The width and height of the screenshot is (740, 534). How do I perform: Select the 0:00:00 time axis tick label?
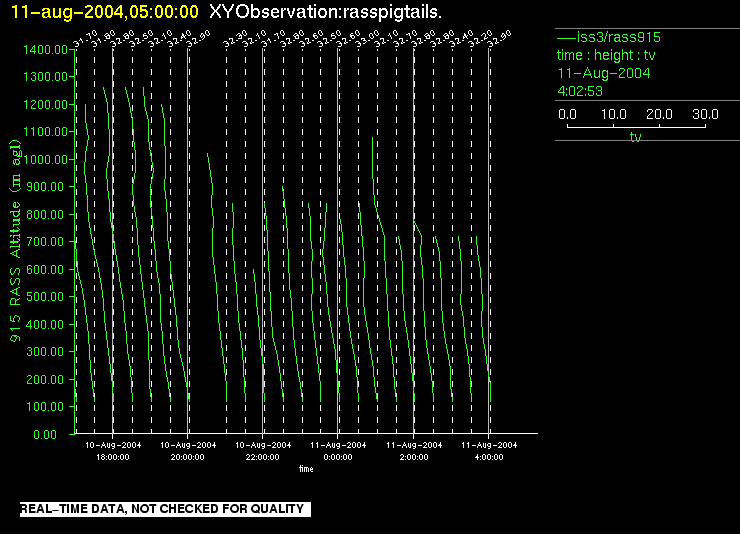pyautogui.click(x=339, y=456)
